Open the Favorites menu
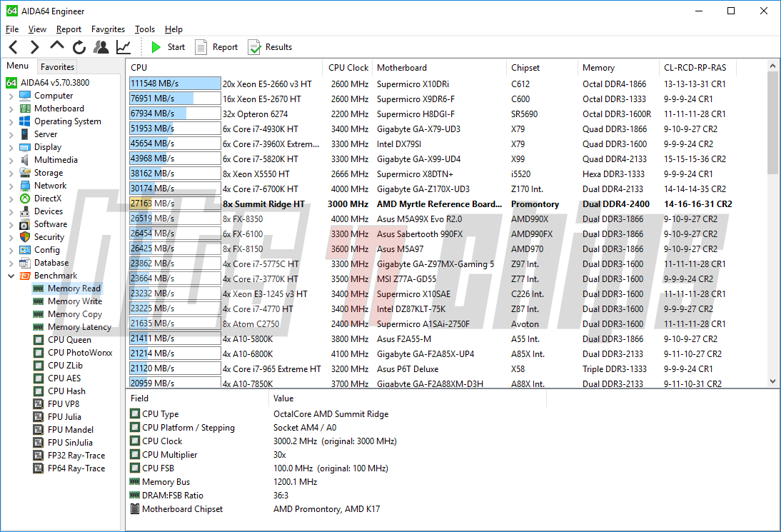The height and width of the screenshot is (532, 781). 108,29
